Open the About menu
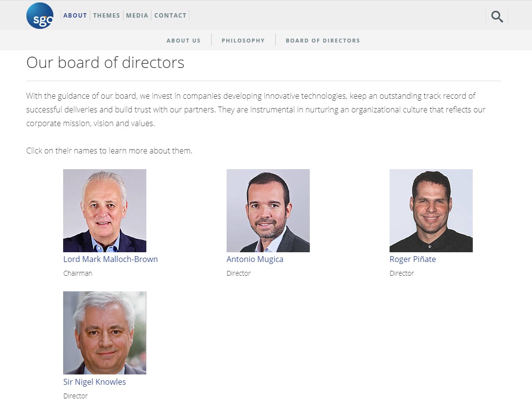This screenshot has width=532, height=416. click(75, 16)
